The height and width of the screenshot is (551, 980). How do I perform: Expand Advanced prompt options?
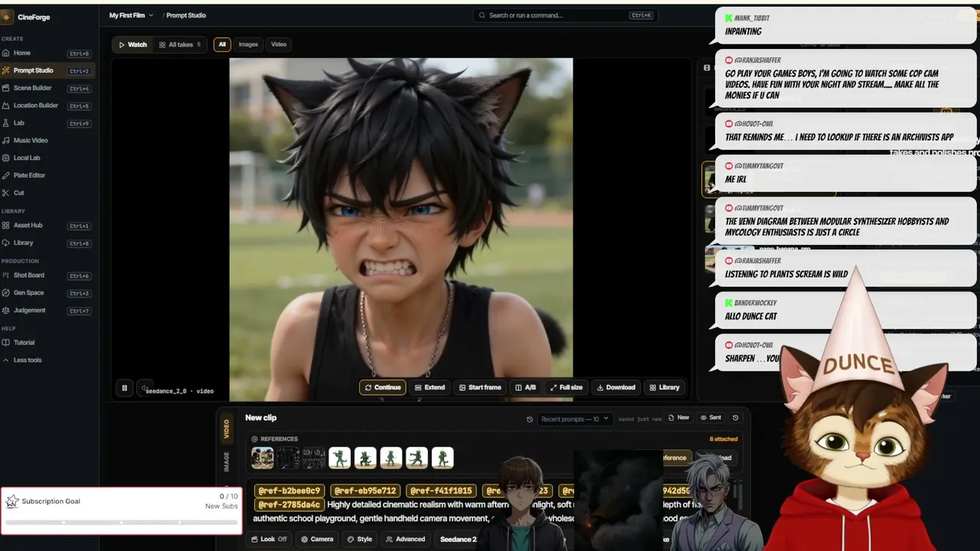point(405,540)
